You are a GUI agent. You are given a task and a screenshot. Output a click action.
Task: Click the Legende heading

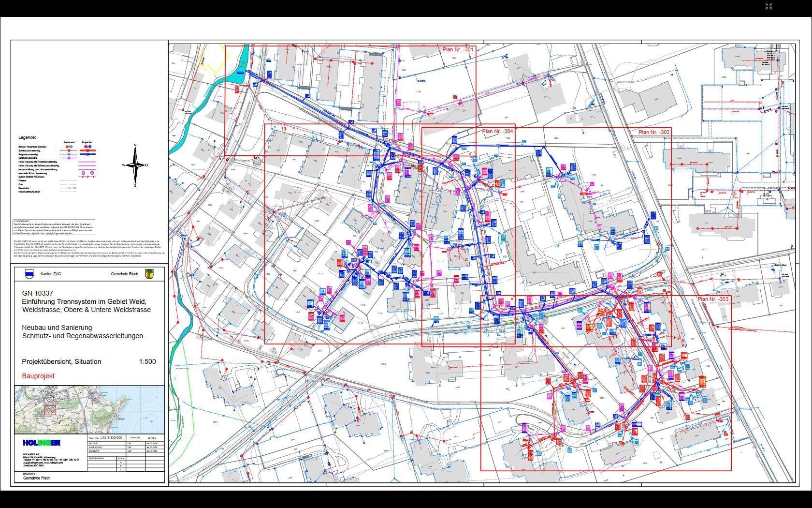coord(27,137)
